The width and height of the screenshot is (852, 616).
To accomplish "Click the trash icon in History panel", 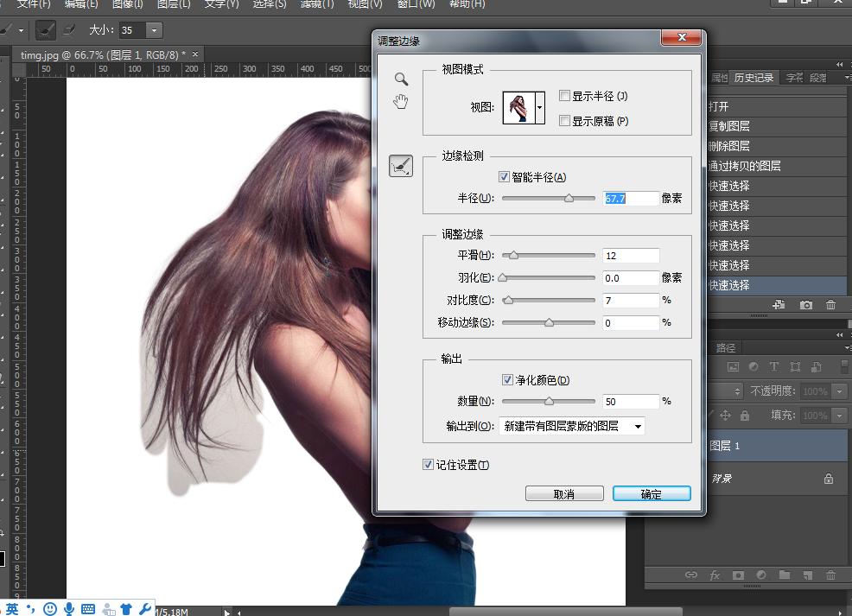I will [830, 305].
